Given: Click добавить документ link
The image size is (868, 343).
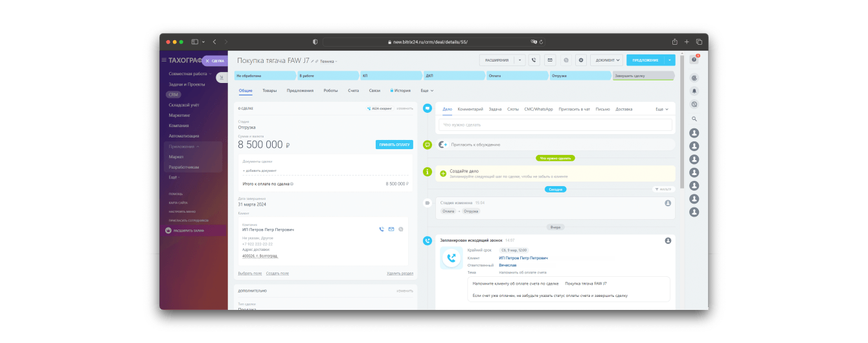Looking at the screenshot, I should point(260,171).
